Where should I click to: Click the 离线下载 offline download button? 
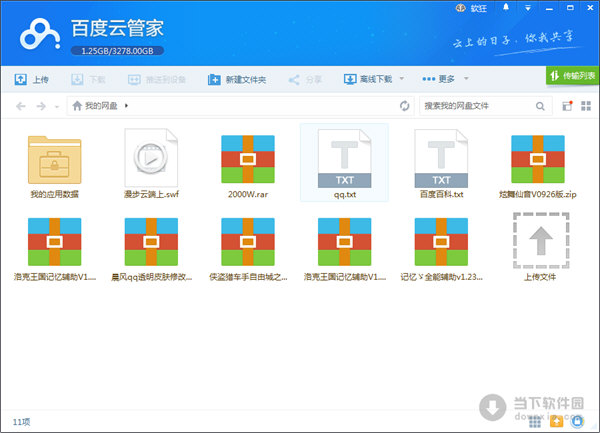point(368,79)
